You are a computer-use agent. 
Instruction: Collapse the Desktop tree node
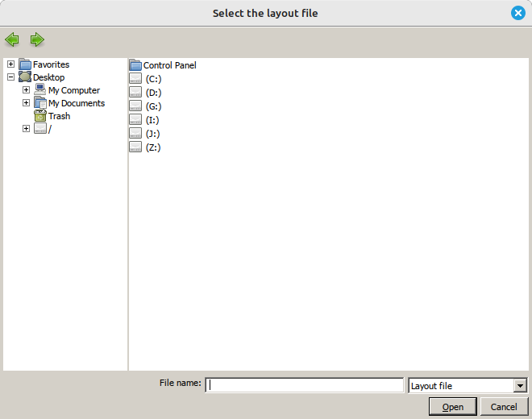tap(10, 77)
